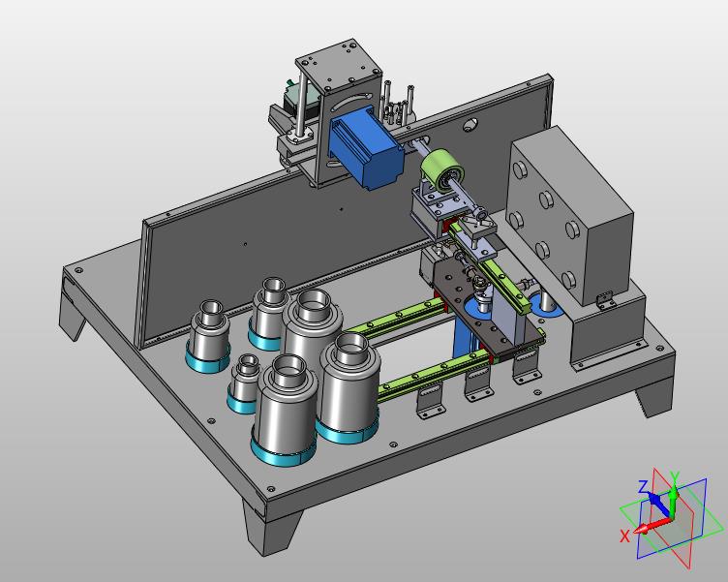Click the blue Z axis arrow on triad
Image resolution: width=728 pixels, height=582 pixels.
(x=659, y=504)
